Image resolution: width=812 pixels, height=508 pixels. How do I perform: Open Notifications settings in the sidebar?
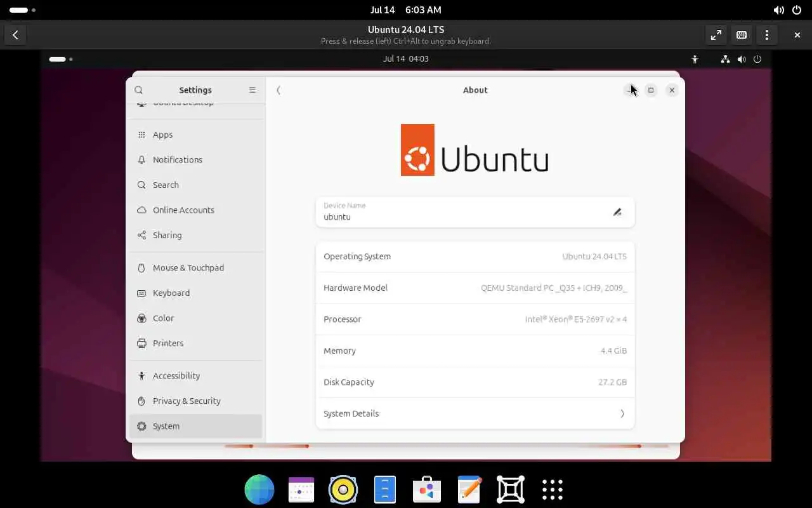(195, 159)
